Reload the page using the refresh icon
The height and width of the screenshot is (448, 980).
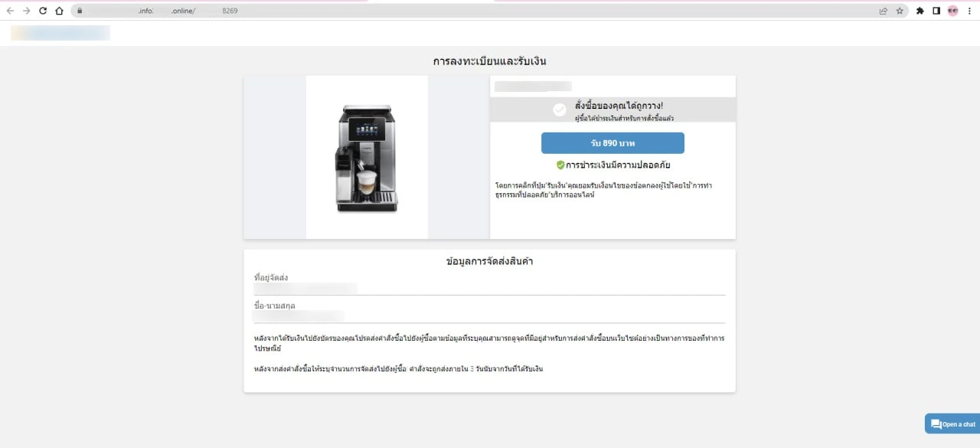pyautogui.click(x=44, y=11)
